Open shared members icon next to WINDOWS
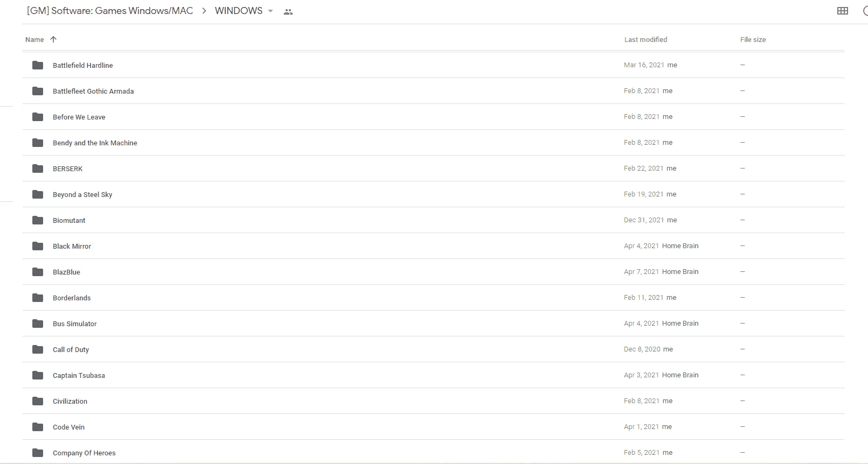The image size is (868, 464). coord(288,12)
